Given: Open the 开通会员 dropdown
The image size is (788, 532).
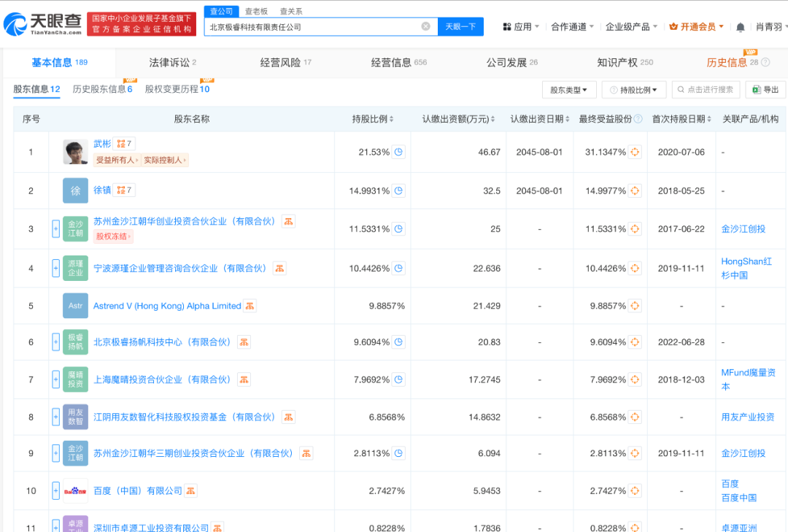Looking at the screenshot, I should click(x=697, y=27).
